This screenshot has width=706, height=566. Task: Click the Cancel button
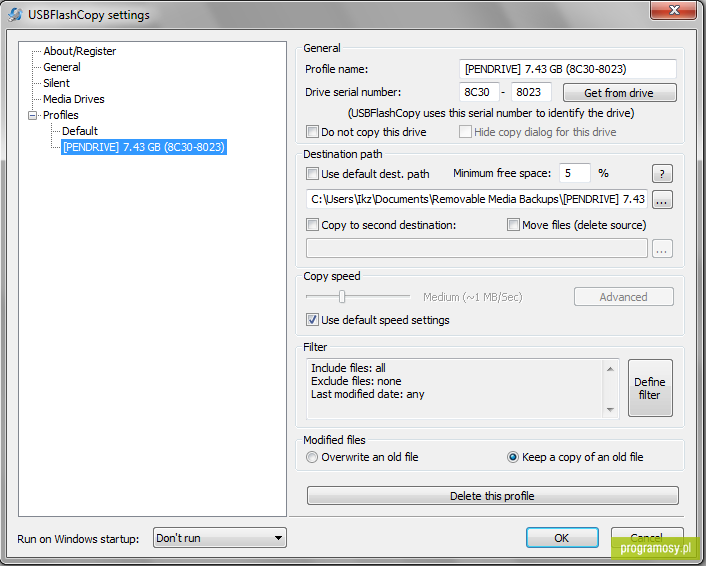coord(647,538)
